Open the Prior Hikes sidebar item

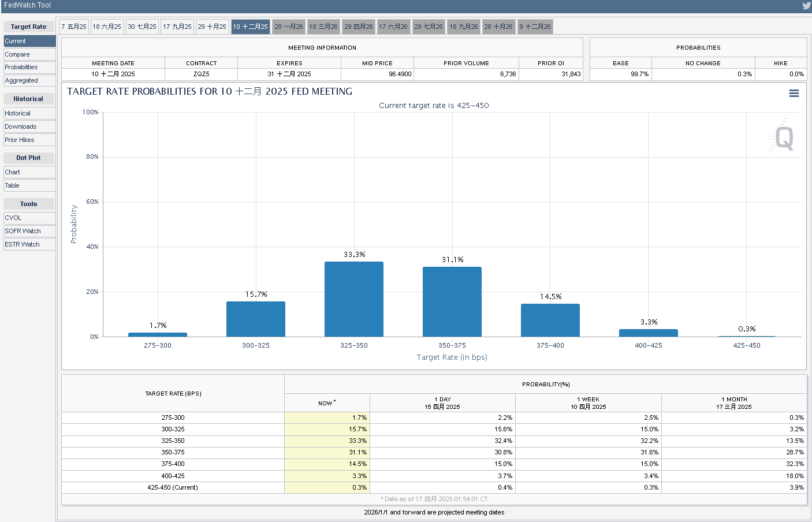(x=29, y=140)
